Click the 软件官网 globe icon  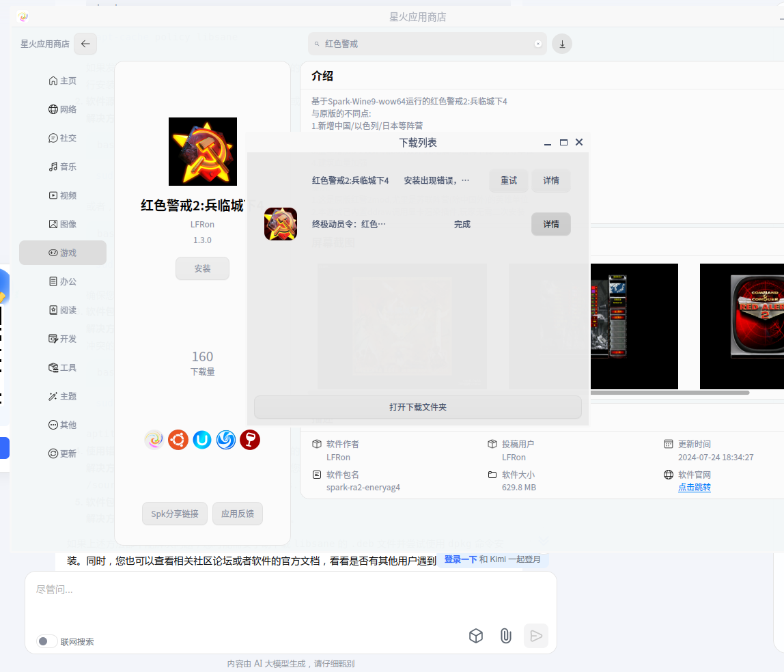669,475
